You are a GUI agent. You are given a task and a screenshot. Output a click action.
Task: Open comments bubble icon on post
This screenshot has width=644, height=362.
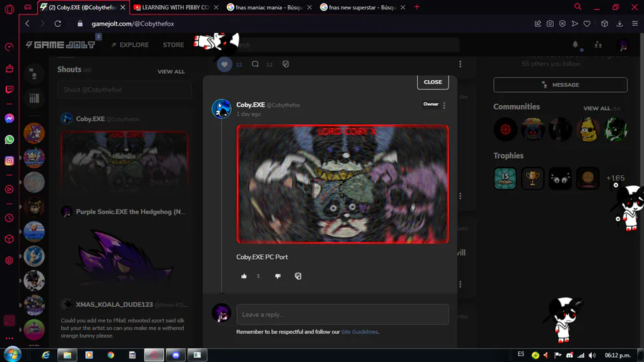[255, 64]
